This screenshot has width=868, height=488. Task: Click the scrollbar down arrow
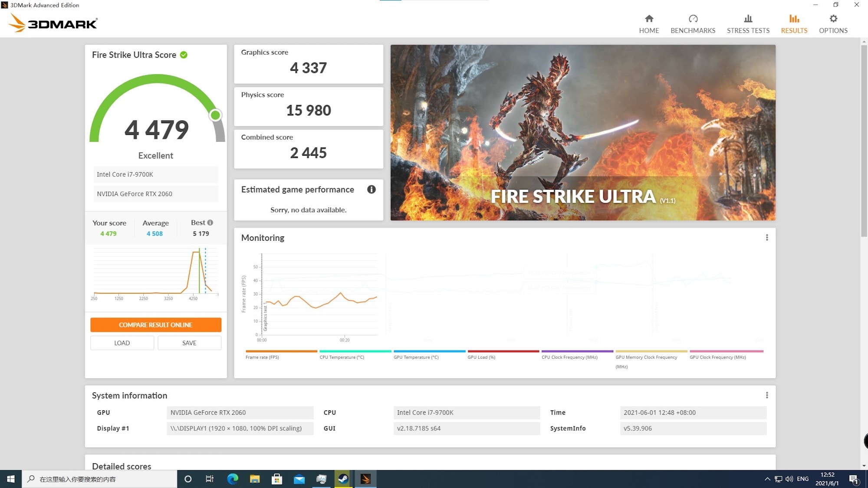pos(864,465)
